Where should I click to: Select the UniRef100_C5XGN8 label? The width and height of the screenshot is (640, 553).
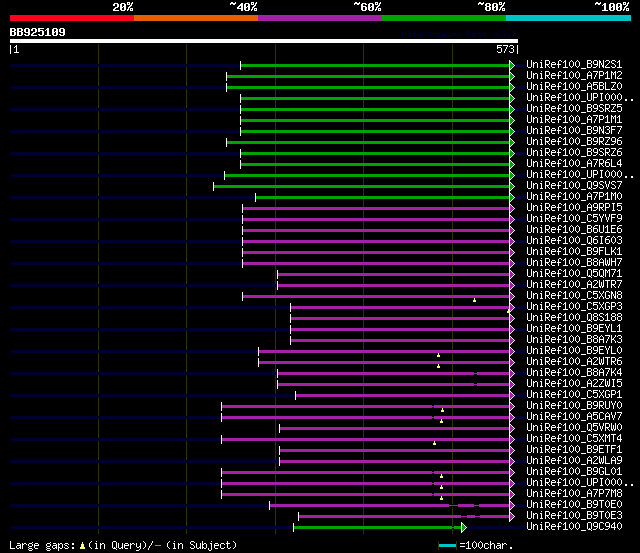click(574, 296)
